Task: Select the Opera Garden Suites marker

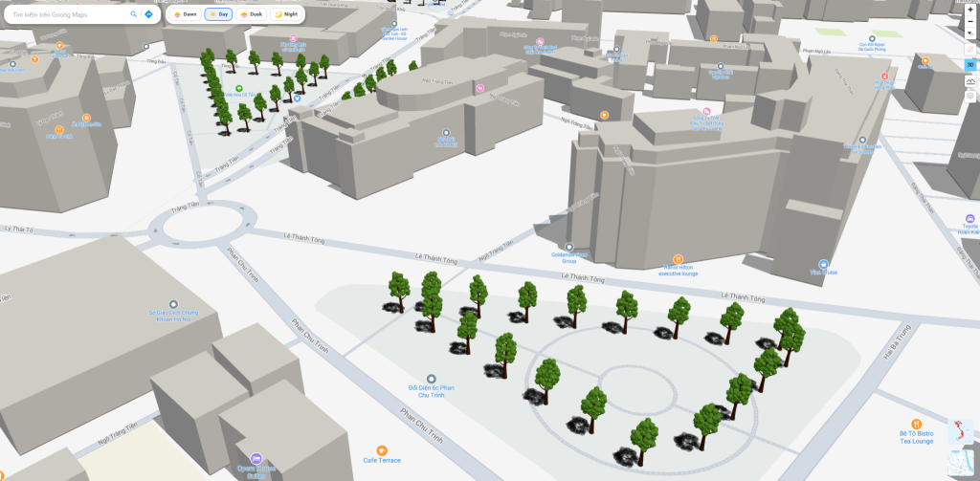Action: click(x=256, y=458)
